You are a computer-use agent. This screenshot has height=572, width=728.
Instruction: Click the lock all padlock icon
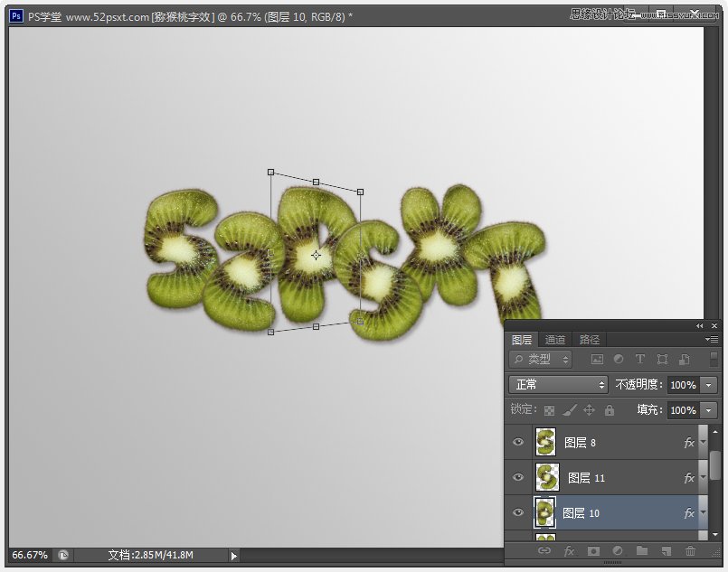(610, 410)
